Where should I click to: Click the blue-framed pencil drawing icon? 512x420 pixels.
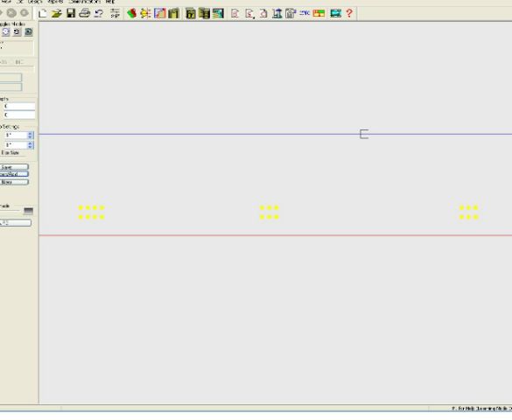(160, 13)
